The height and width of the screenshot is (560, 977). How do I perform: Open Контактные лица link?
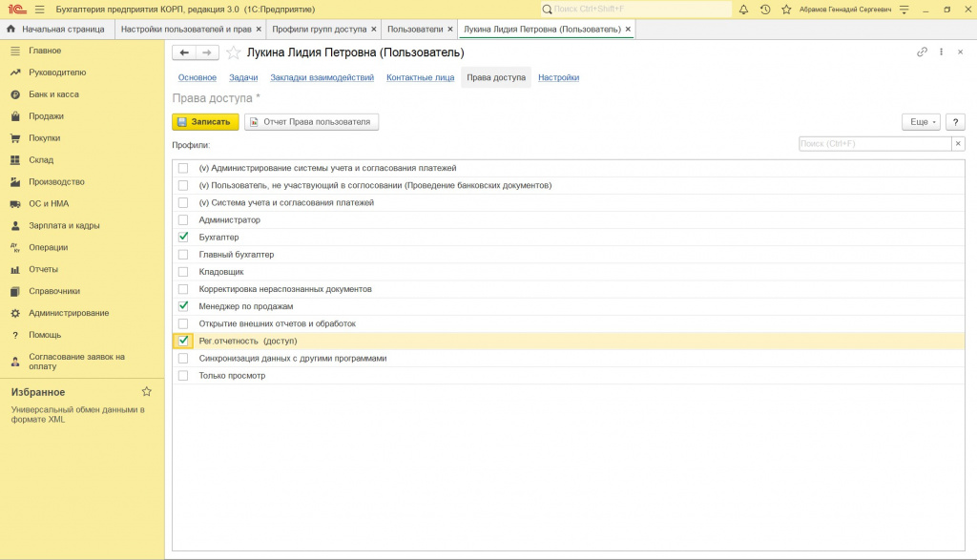coord(420,77)
